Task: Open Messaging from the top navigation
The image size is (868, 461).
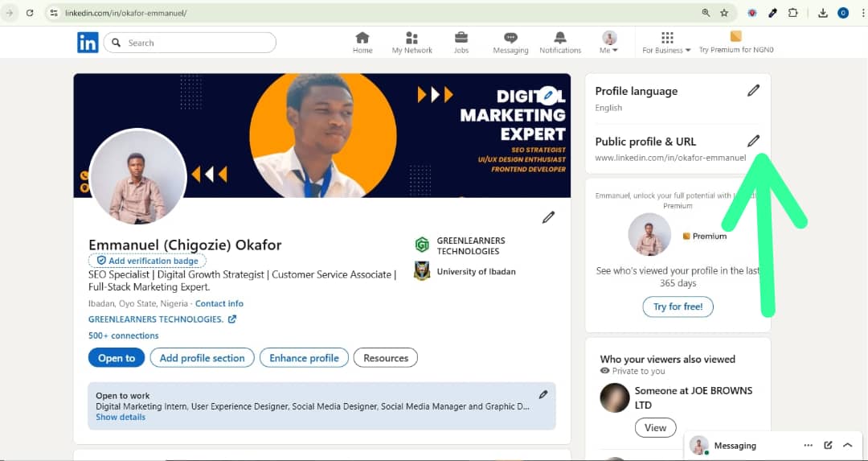Action: pos(510,43)
